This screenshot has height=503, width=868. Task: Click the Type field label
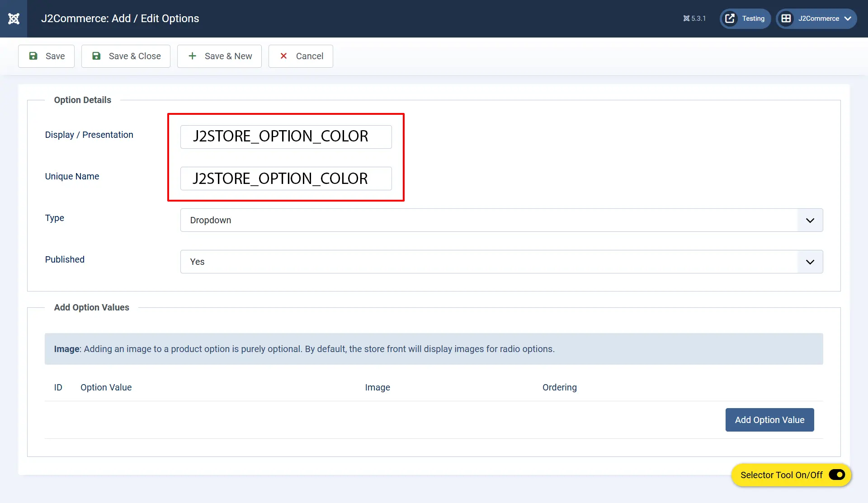(x=55, y=218)
